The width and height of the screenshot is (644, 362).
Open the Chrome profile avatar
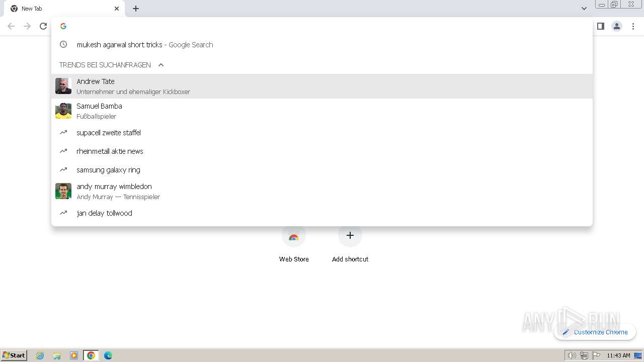617,26
